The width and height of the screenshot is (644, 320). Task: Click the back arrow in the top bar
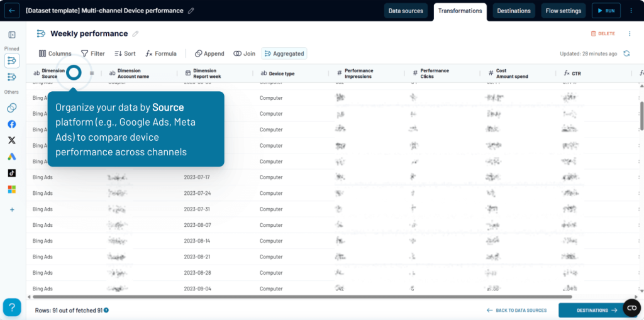(13, 11)
